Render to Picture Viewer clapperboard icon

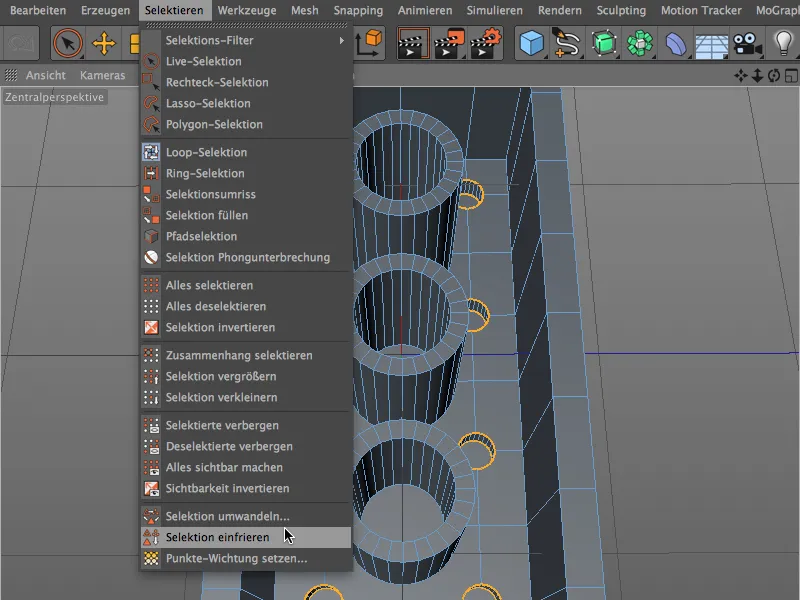click(449, 43)
